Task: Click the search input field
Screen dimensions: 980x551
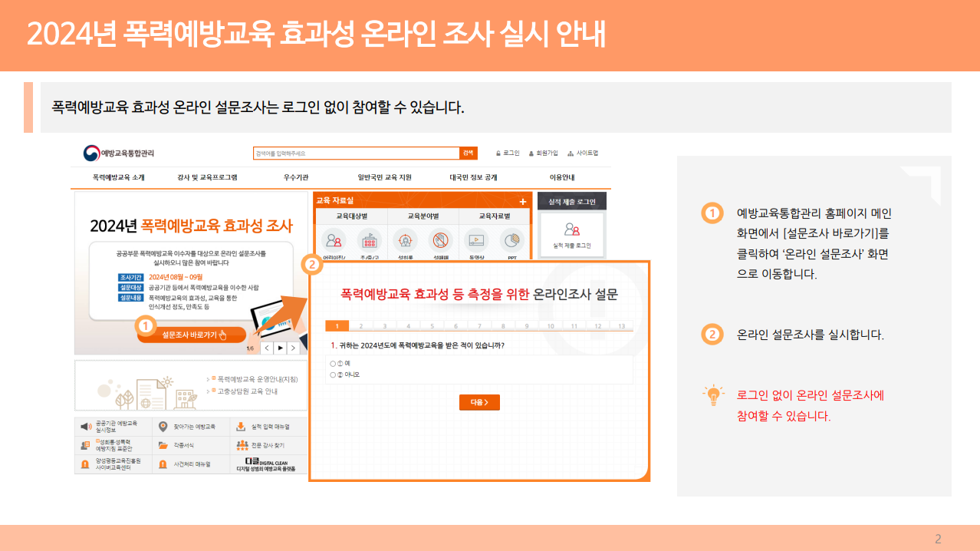Action: click(357, 153)
